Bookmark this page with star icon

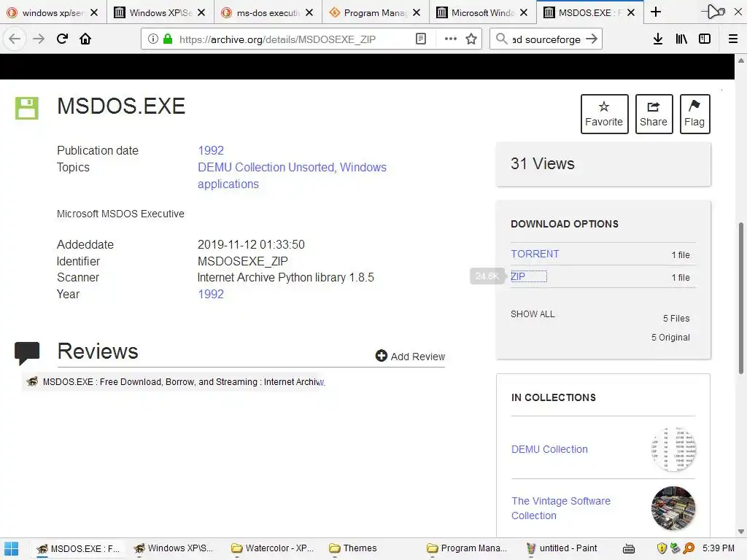(471, 39)
